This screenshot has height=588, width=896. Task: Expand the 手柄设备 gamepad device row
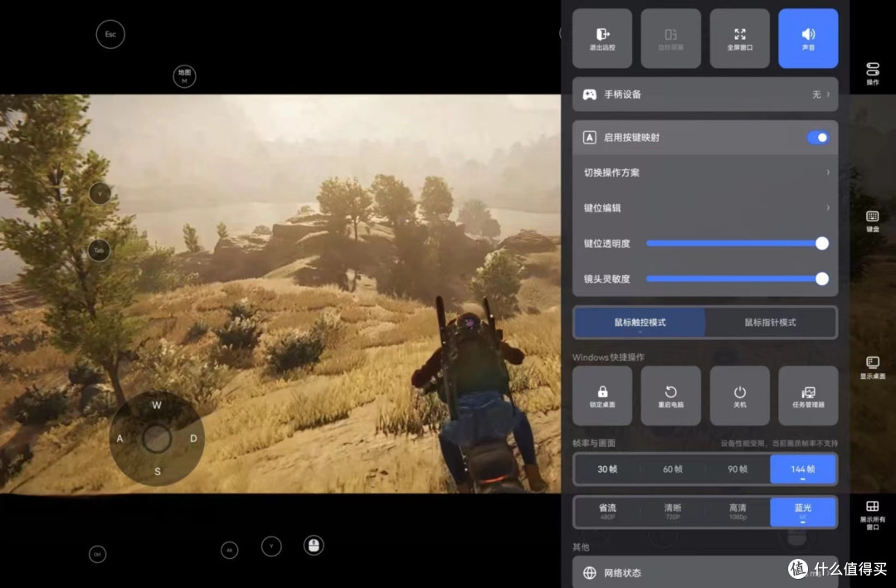pos(705,95)
